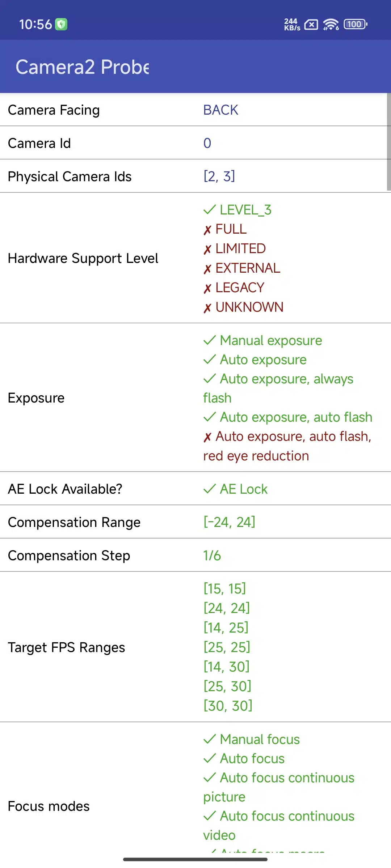Tap the Camera2 Probe title

pyautogui.click(x=83, y=67)
